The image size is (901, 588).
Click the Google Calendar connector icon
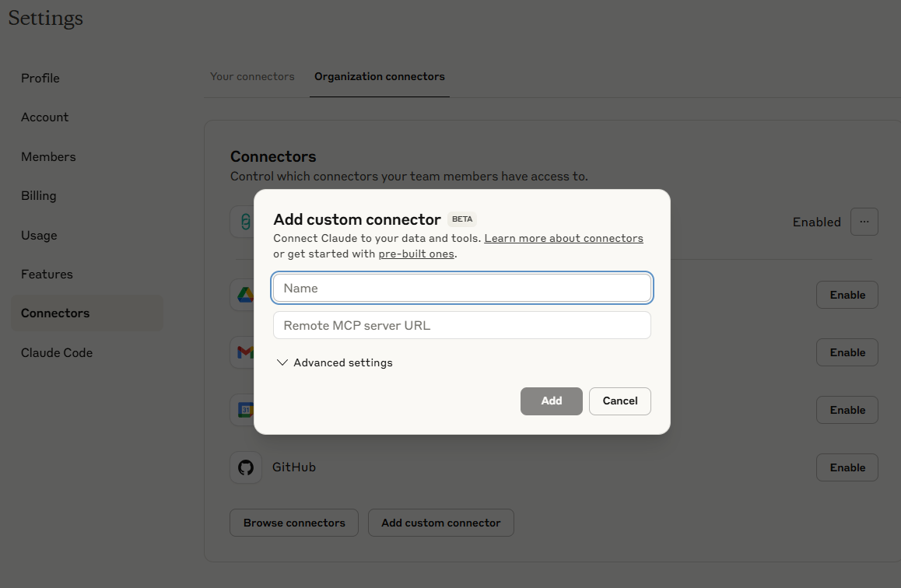pos(243,410)
